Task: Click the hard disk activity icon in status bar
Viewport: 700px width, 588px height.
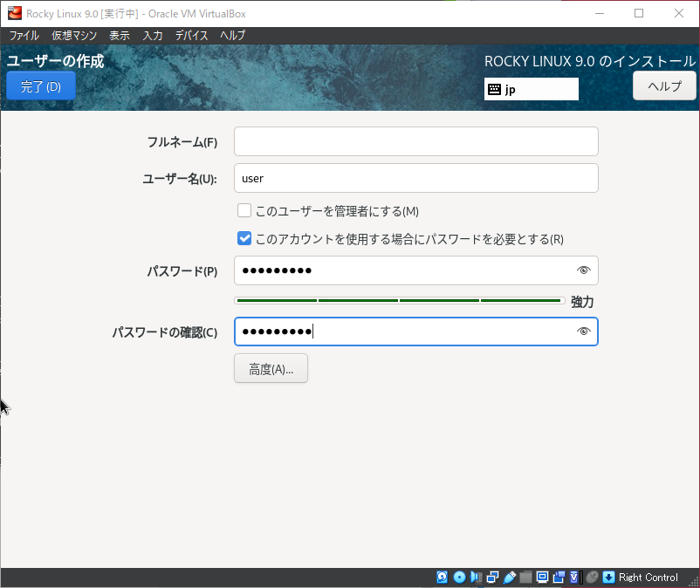Action: pyautogui.click(x=442, y=577)
